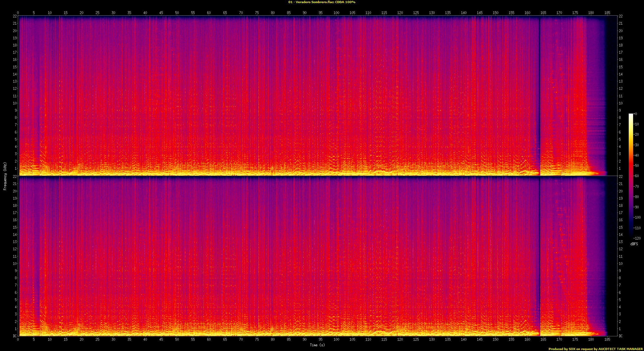Click the -120 bottom of dBFS color bar
The width and height of the screenshot is (644, 351).
[x=636, y=238]
